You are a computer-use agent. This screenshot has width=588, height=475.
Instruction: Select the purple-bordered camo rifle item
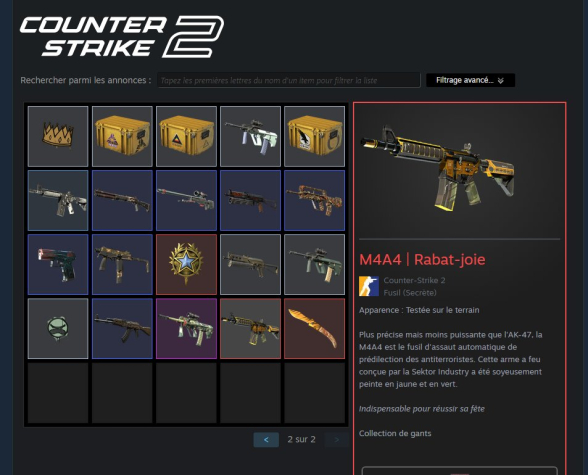point(186,328)
